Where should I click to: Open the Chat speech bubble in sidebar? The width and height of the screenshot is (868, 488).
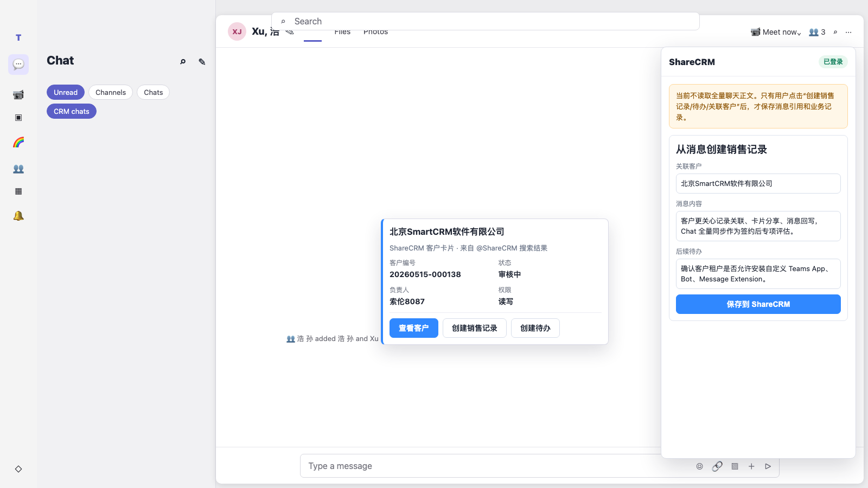point(18,64)
